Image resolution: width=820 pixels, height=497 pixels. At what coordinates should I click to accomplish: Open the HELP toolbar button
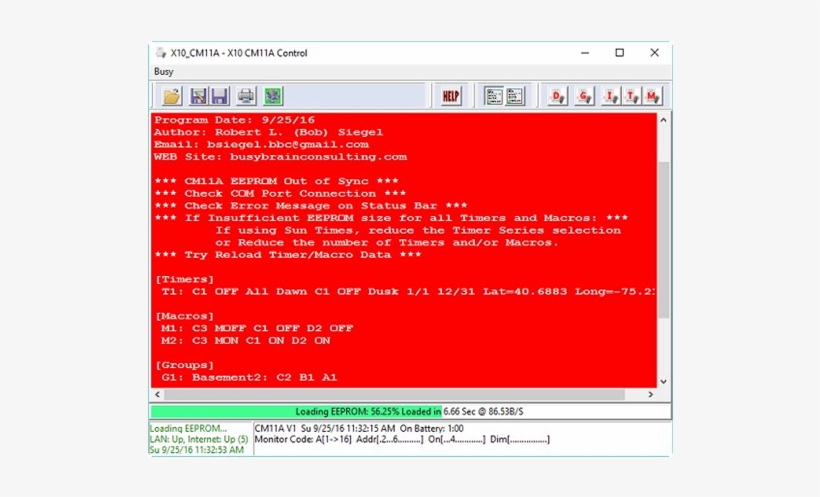(451, 96)
